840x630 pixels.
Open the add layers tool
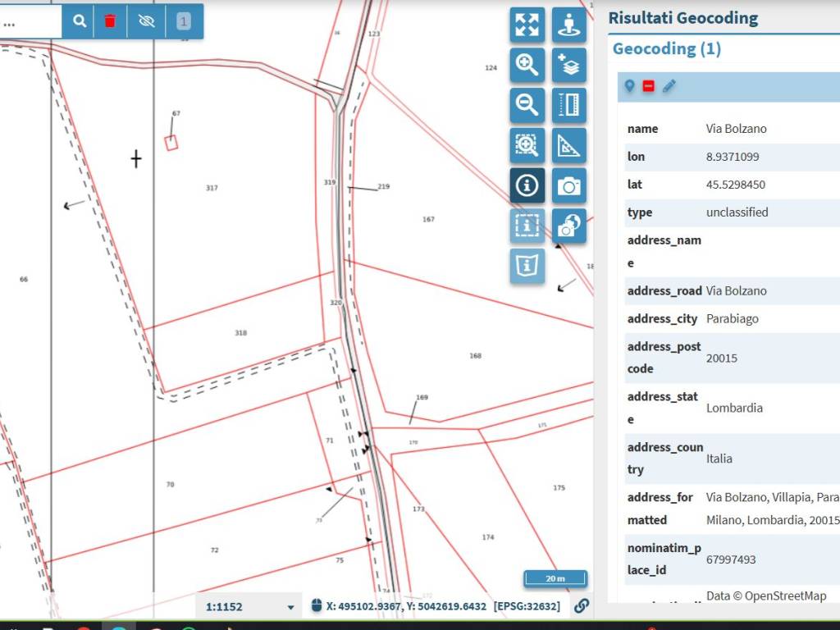coord(568,64)
